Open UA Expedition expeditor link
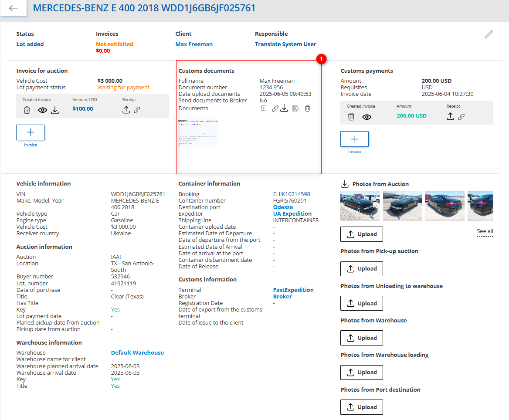 (292, 213)
